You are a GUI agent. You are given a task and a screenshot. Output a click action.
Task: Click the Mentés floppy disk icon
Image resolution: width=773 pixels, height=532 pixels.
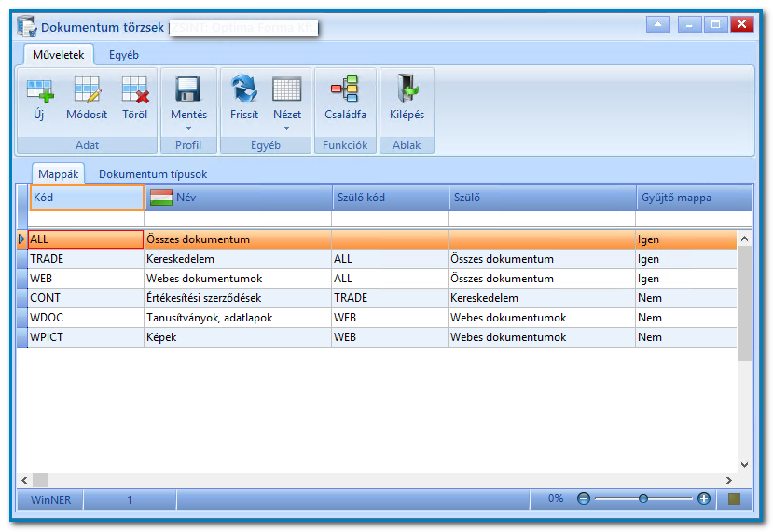tap(188, 89)
